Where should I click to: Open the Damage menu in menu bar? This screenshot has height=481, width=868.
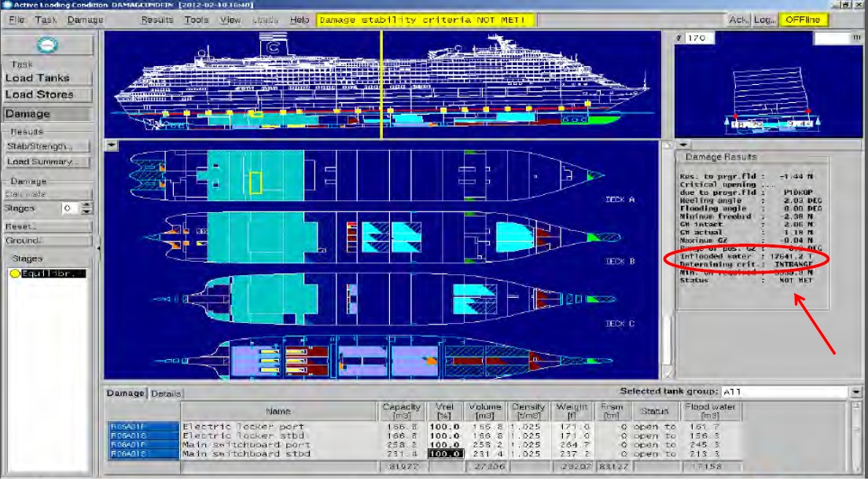click(x=85, y=20)
